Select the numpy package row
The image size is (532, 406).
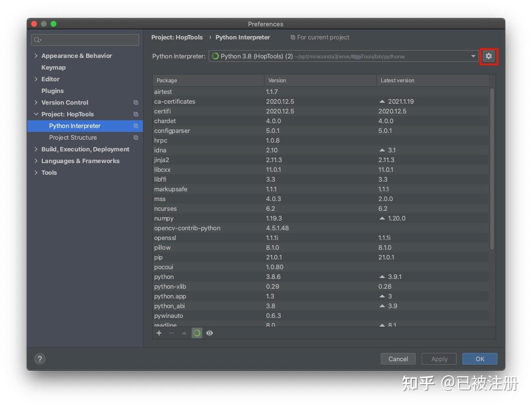coord(321,218)
